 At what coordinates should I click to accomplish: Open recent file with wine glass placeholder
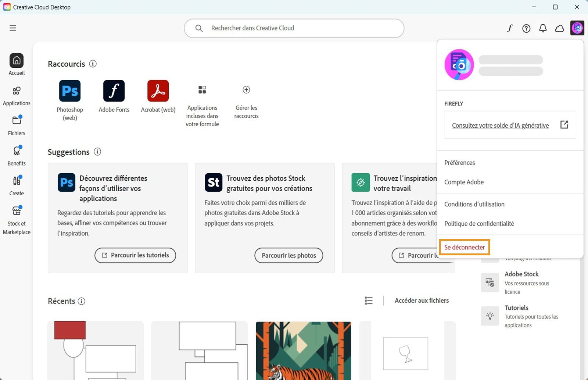pos(407,351)
